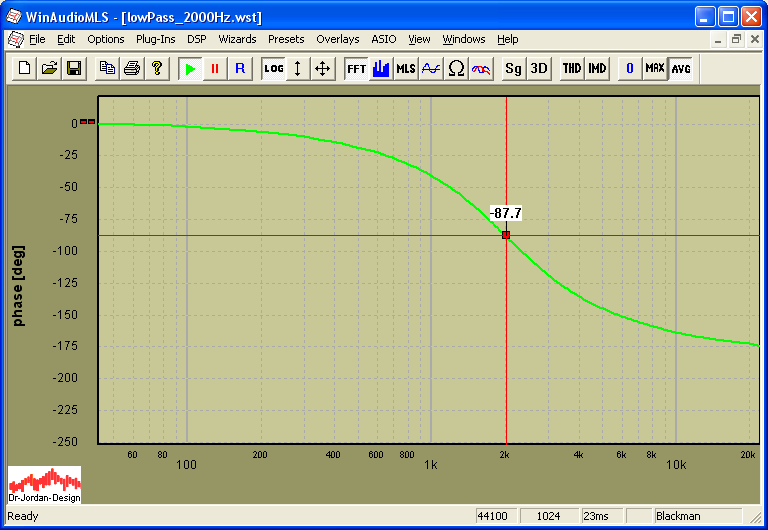The width and height of the screenshot is (768, 530).
Task: Click the THD measurement button
Action: 571,68
